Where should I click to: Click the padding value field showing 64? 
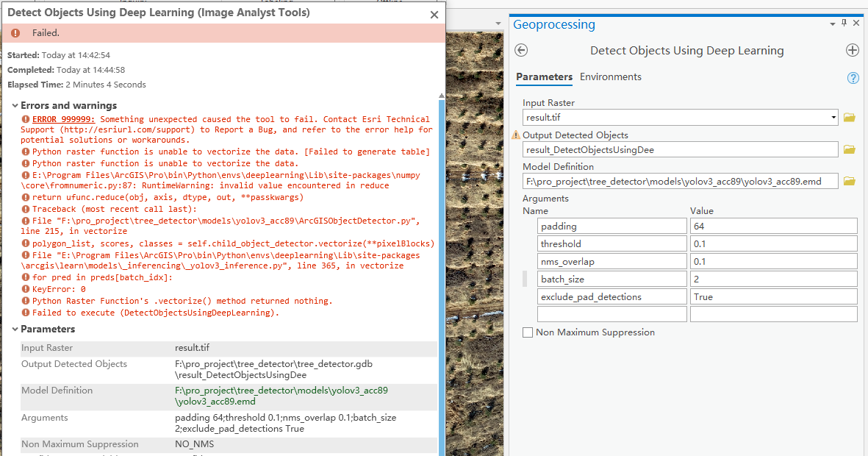tap(773, 227)
